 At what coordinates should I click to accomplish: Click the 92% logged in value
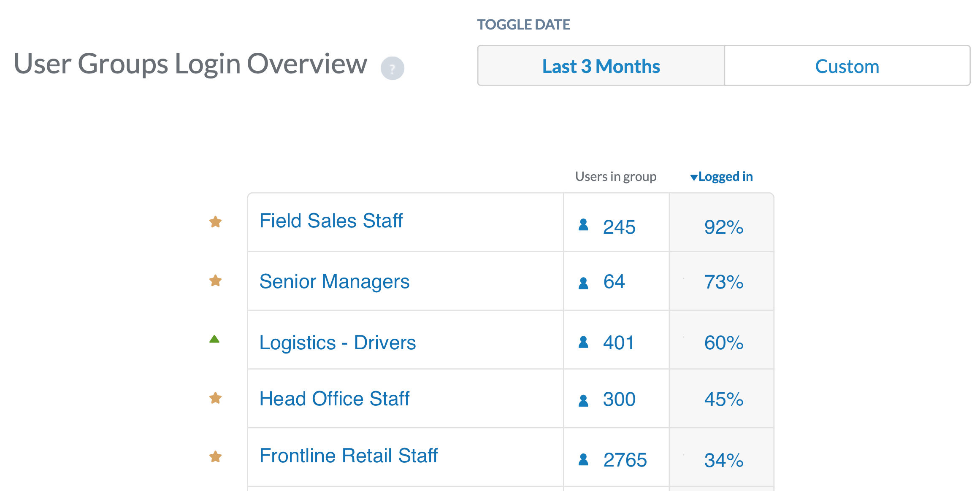(724, 227)
